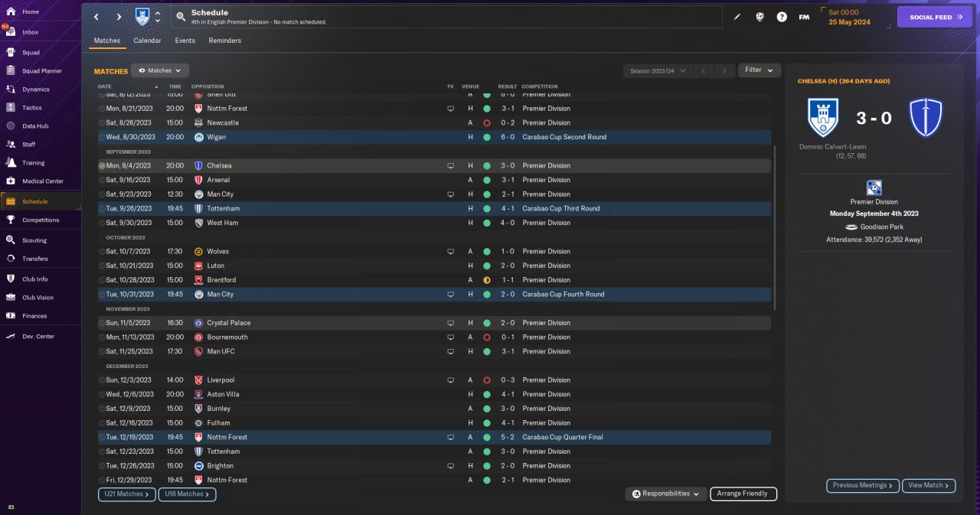Screen dimensions: 980x515
Task: Expand the Responsibilities dropdown
Action: (x=665, y=494)
